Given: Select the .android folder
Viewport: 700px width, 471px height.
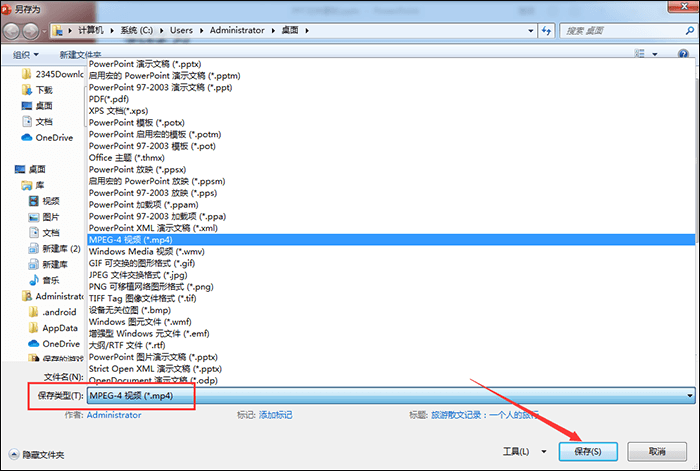Looking at the screenshot, I should click(53, 313).
